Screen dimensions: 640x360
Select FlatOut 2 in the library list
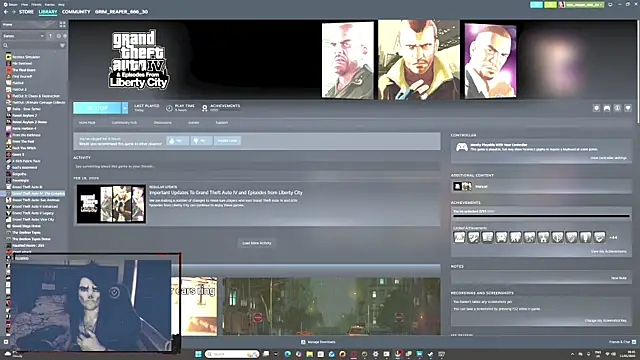pos(19,89)
